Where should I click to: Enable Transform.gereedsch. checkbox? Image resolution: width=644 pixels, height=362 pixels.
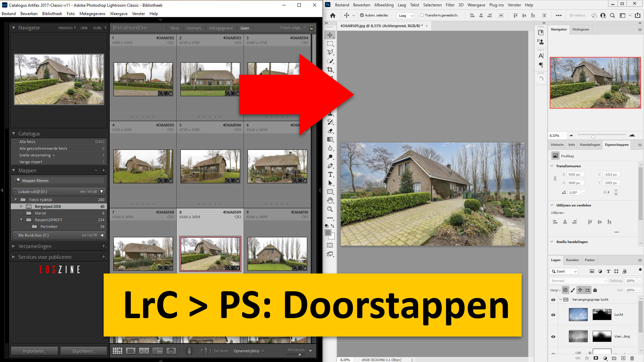[422, 15]
